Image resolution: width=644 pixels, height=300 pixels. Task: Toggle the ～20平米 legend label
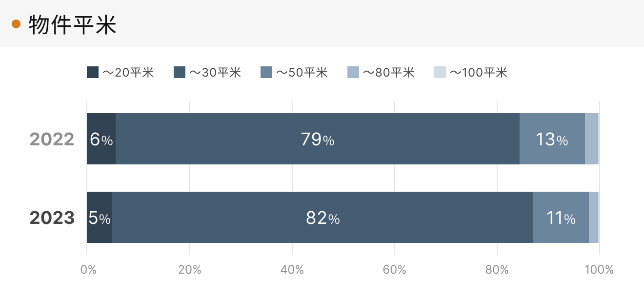click(x=128, y=73)
